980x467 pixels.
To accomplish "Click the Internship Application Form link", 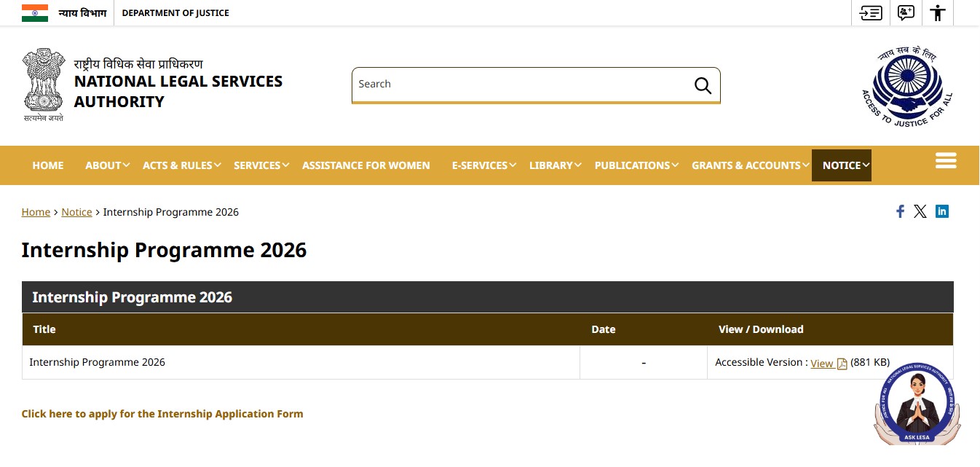I will coord(162,414).
